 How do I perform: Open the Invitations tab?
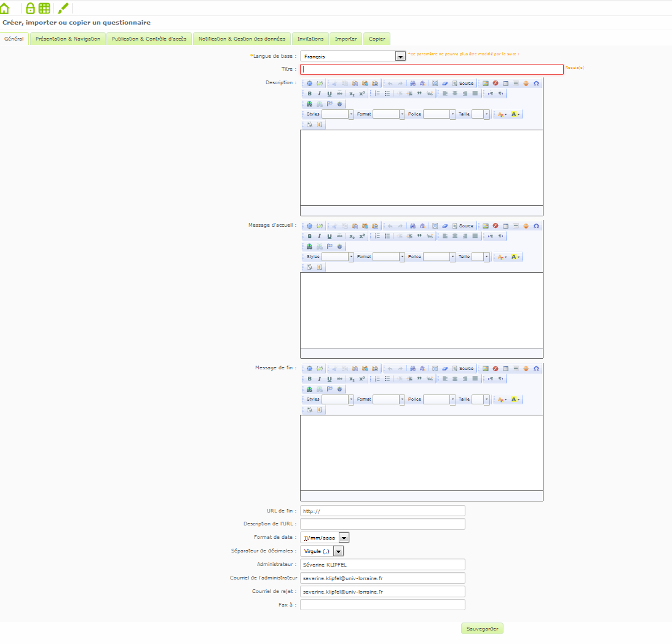pos(310,39)
